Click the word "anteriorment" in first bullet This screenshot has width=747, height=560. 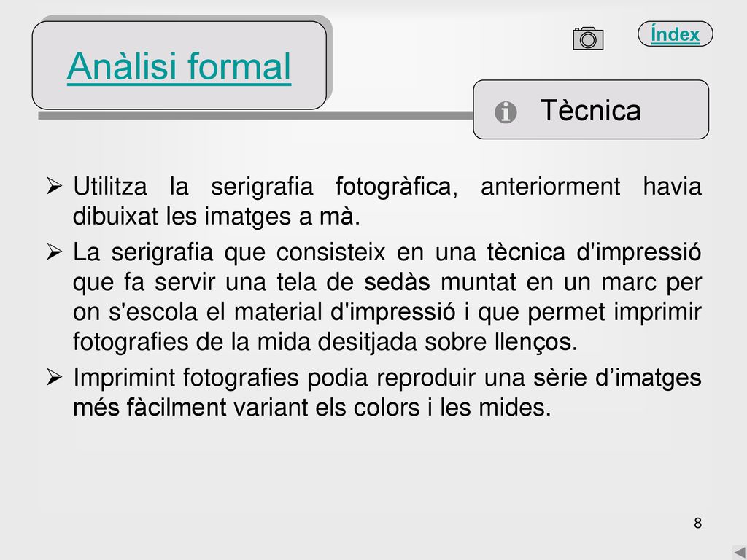pos(550,186)
